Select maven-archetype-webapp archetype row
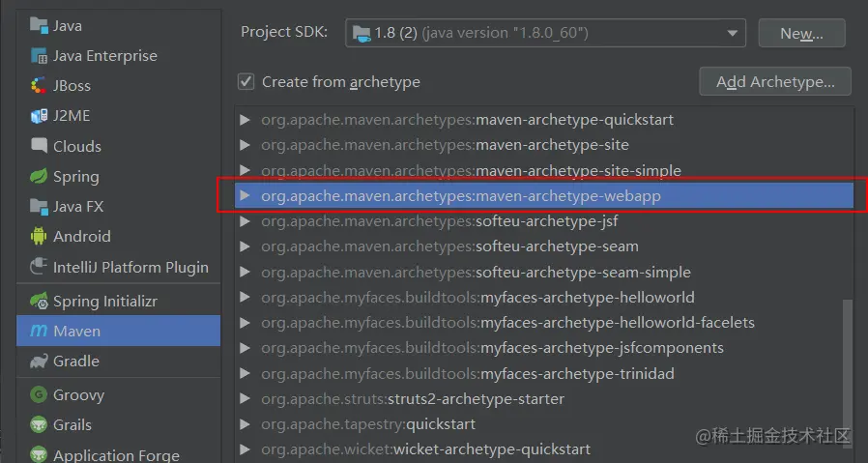 pos(543,196)
